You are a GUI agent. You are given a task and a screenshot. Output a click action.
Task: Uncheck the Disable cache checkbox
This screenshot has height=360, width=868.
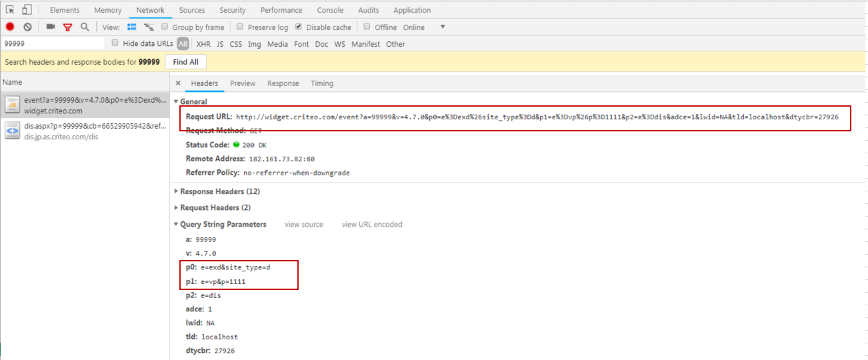299,27
